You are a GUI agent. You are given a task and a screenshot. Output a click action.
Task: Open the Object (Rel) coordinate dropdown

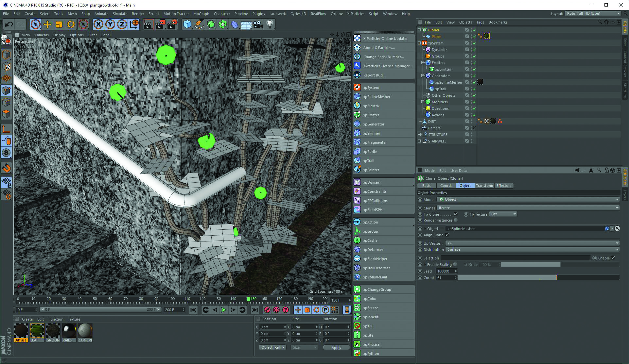pyautogui.click(x=272, y=347)
